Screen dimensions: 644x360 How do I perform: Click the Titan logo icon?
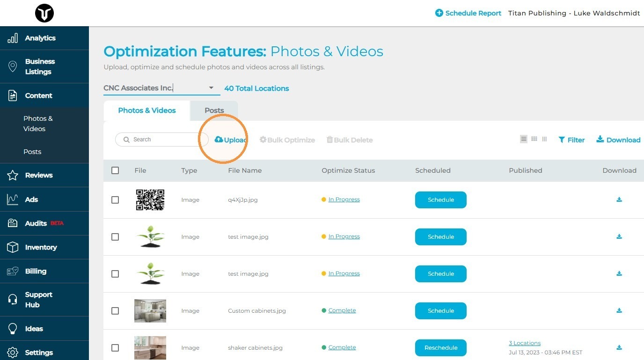pos(44,13)
